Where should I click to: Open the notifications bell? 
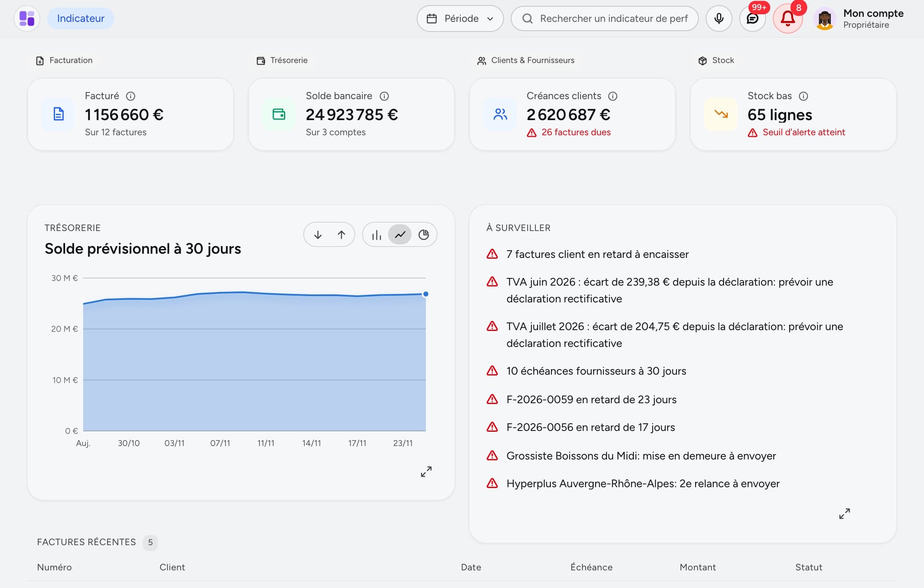click(787, 18)
